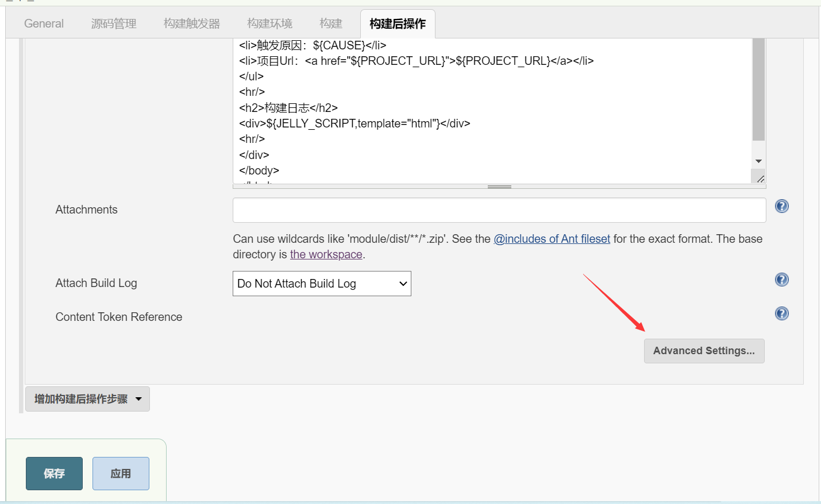821x504 pixels.
Task: Switch to the 构建 tab
Action: (331, 24)
